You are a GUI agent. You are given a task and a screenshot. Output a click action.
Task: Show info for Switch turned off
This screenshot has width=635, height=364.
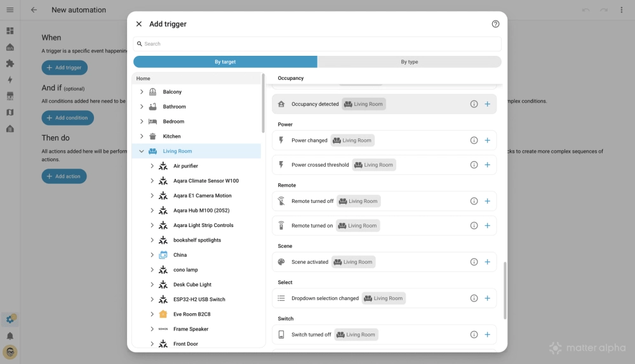pyautogui.click(x=474, y=334)
